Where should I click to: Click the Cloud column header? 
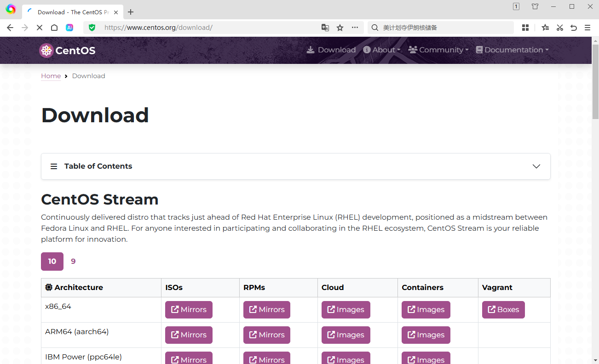(x=357, y=288)
